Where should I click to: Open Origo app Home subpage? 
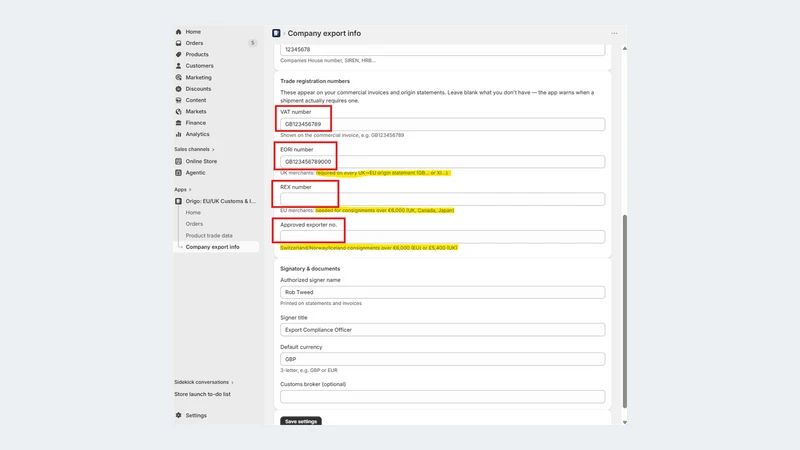[193, 212]
